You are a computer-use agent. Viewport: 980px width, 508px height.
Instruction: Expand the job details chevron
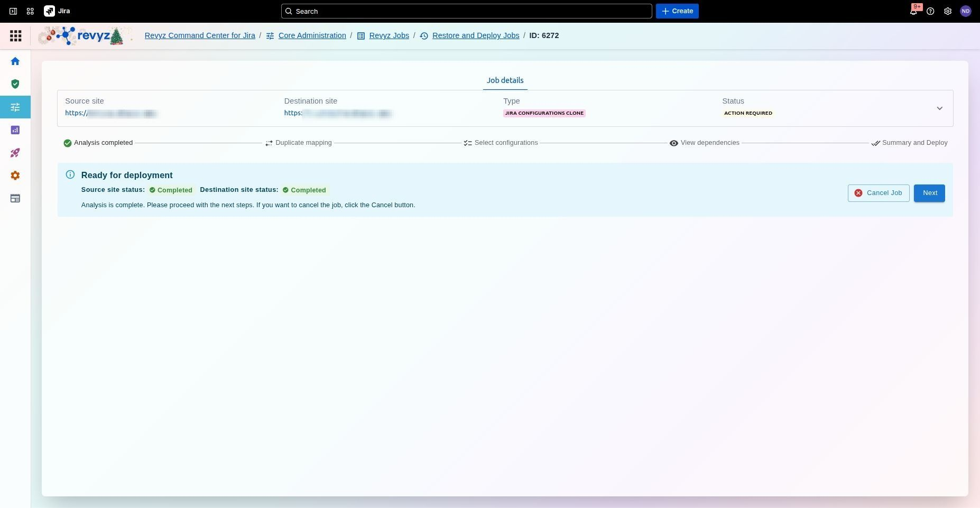pyautogui.click(x=939, y=108)
